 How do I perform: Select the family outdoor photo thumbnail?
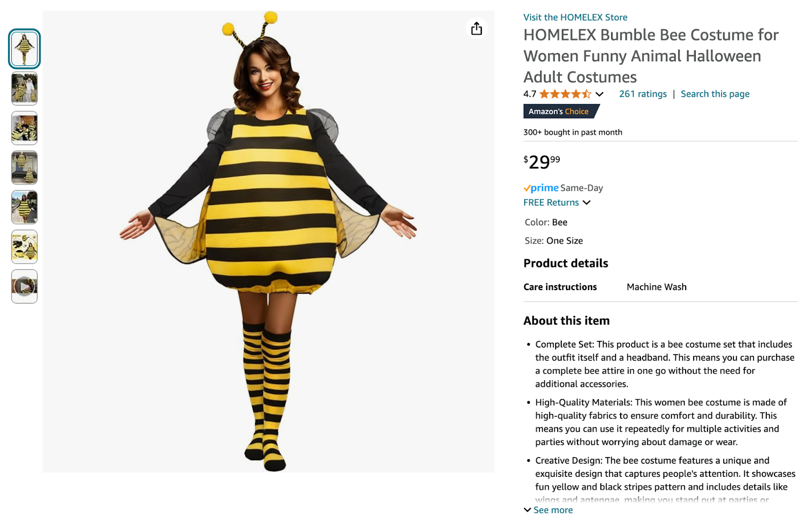(24, 88)
